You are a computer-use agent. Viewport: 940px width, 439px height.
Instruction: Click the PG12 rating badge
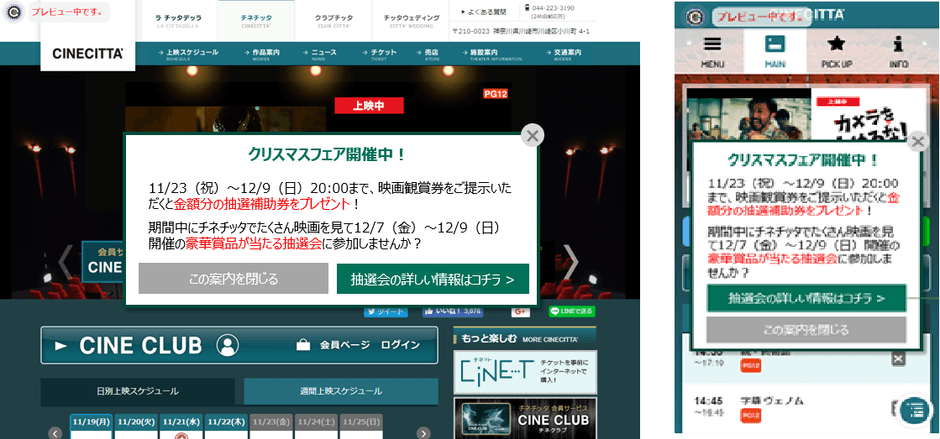tap(495, 95)
